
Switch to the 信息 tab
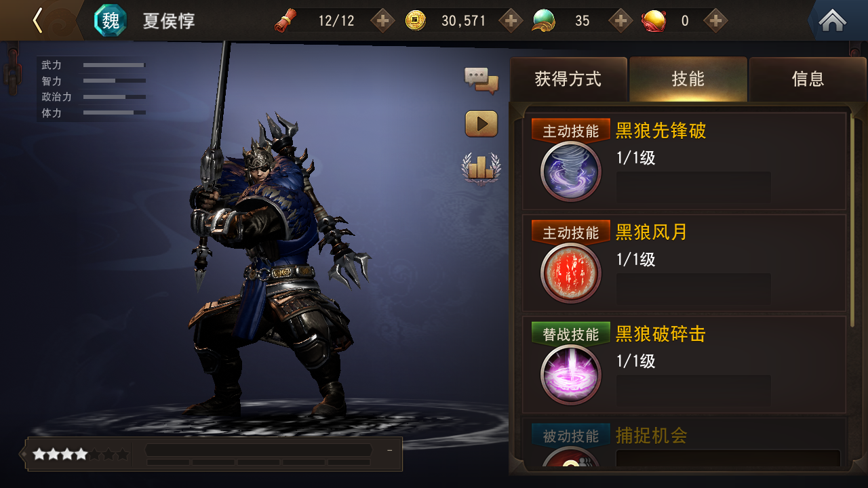point(808,79)
